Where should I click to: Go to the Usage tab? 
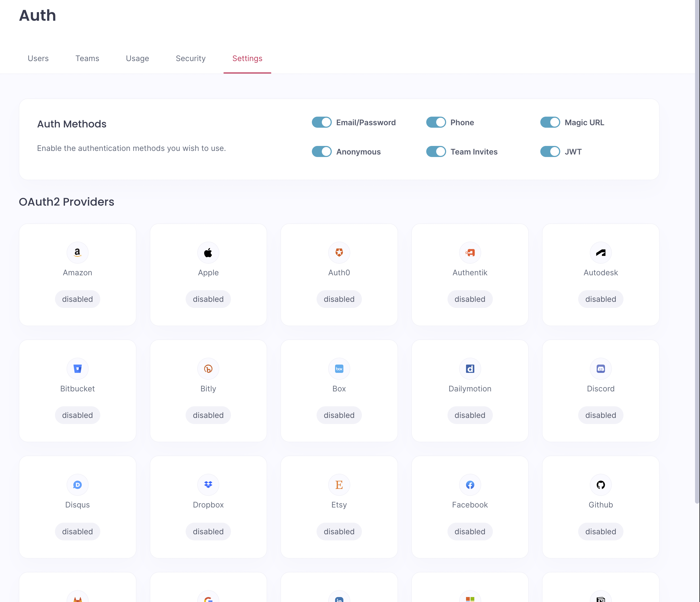point(137,59)
